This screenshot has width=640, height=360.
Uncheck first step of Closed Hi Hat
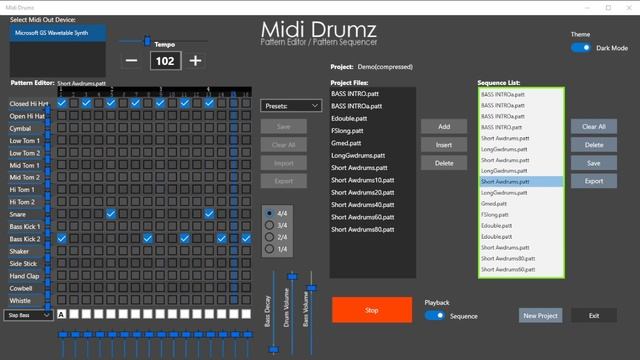click(62, 103)
